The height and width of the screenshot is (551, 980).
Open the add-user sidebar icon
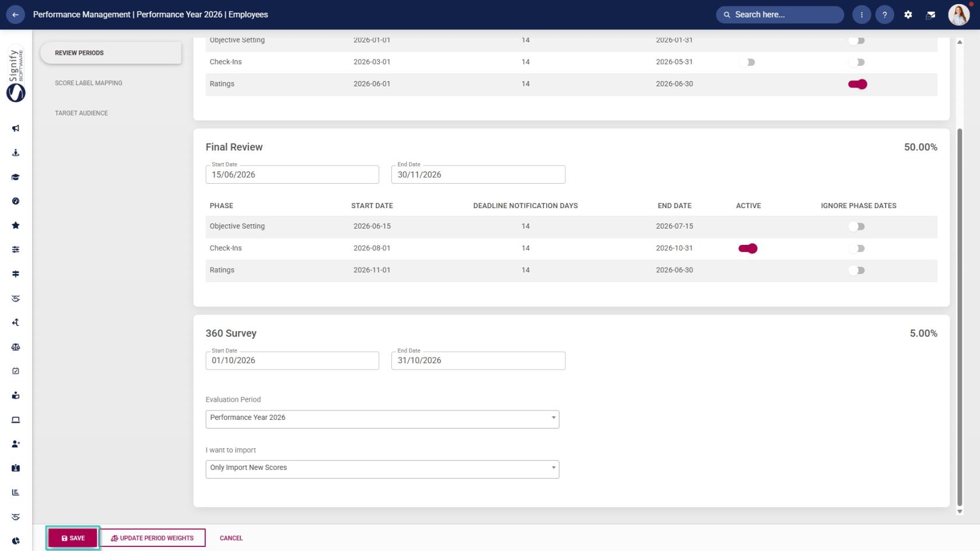pyautogui.click(x=16, y=444)
